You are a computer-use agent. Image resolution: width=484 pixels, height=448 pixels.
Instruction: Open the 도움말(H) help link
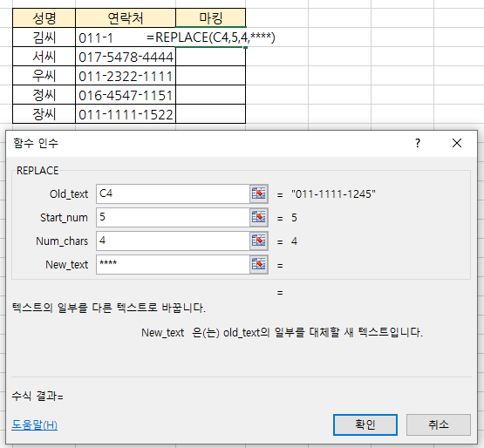(x=35, y=424)
